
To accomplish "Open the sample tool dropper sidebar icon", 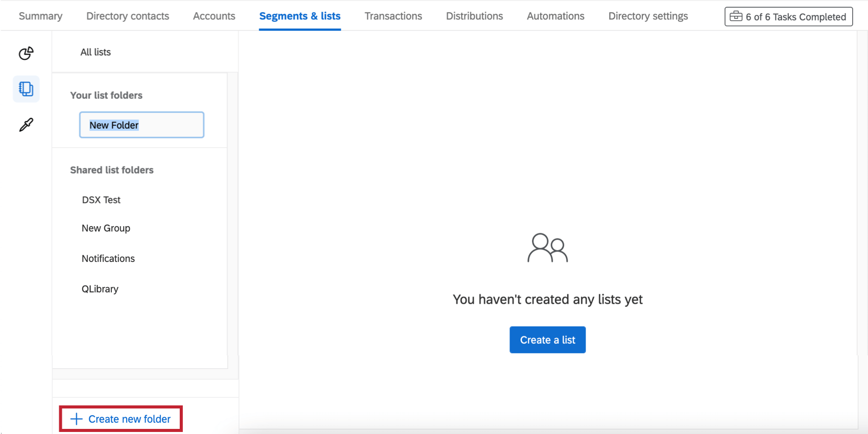I will 26,125.
